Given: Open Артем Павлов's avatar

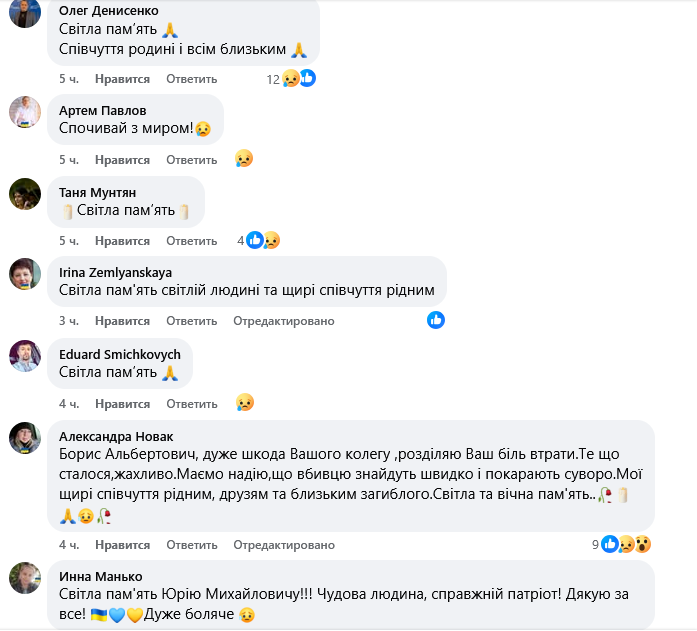Looking at the screenshot, I should click(25, 112).
